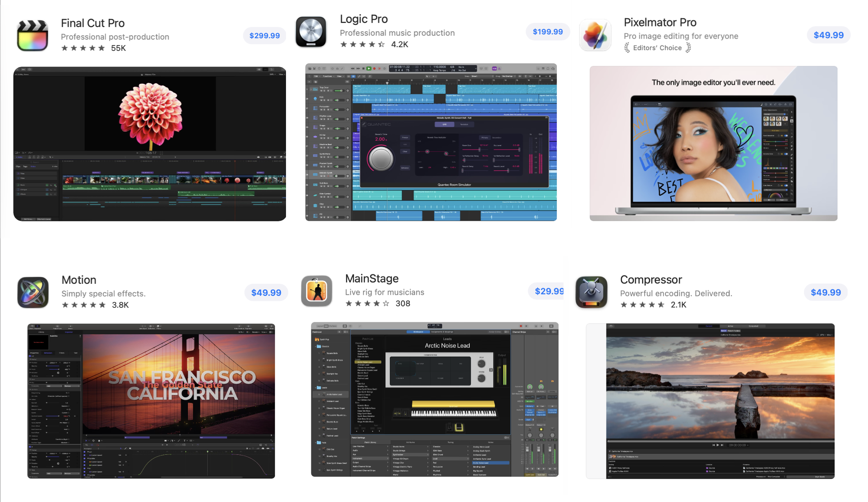Buy Final Cut Pro for $299.99

coord(264,36)
